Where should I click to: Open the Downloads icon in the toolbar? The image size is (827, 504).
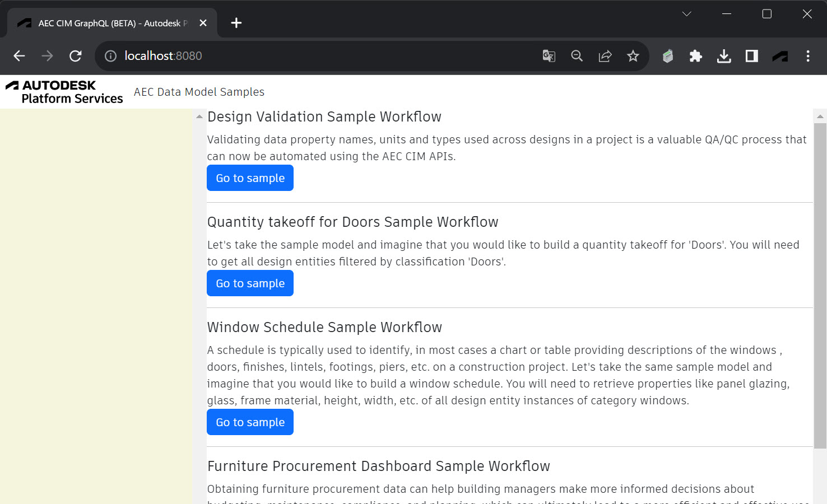coord(723,56)
